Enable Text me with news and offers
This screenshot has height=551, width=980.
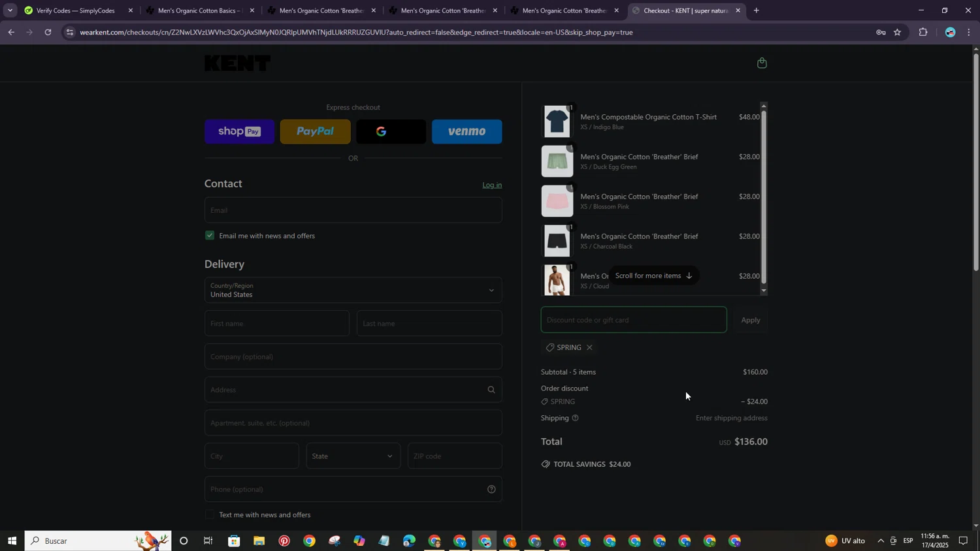coord(210,514)
